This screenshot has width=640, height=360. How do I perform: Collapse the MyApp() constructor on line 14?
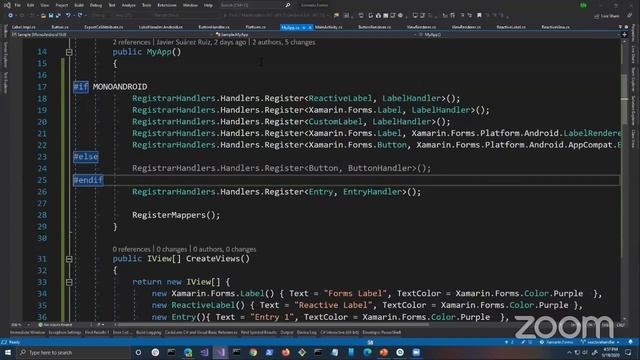(x=69, y=52)
